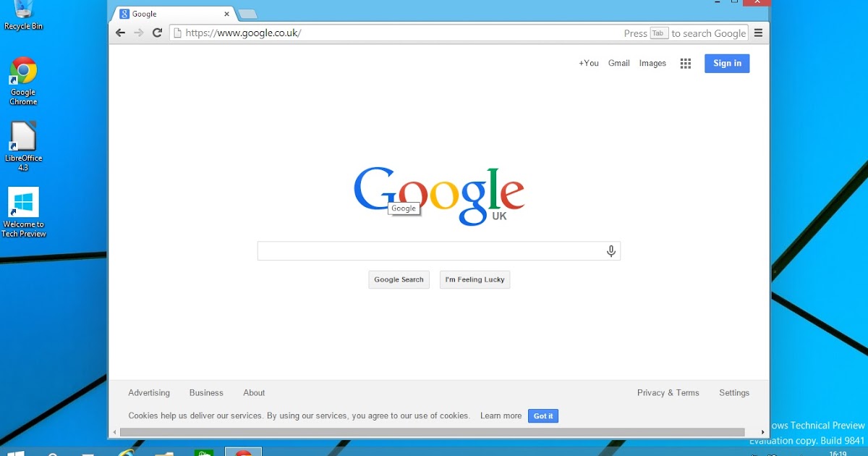Open the +You link
The width and height of the screenshot is (868, 456).
589,64
